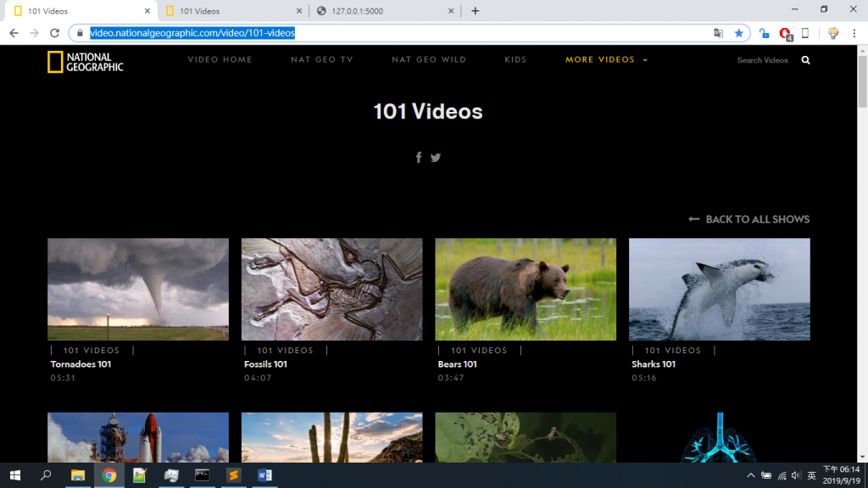The height and width of the screenshot is (488, 868).
Task: Click the chewed green leaf thumbnail
Action: pyautogui.click(x=526, y=437)
